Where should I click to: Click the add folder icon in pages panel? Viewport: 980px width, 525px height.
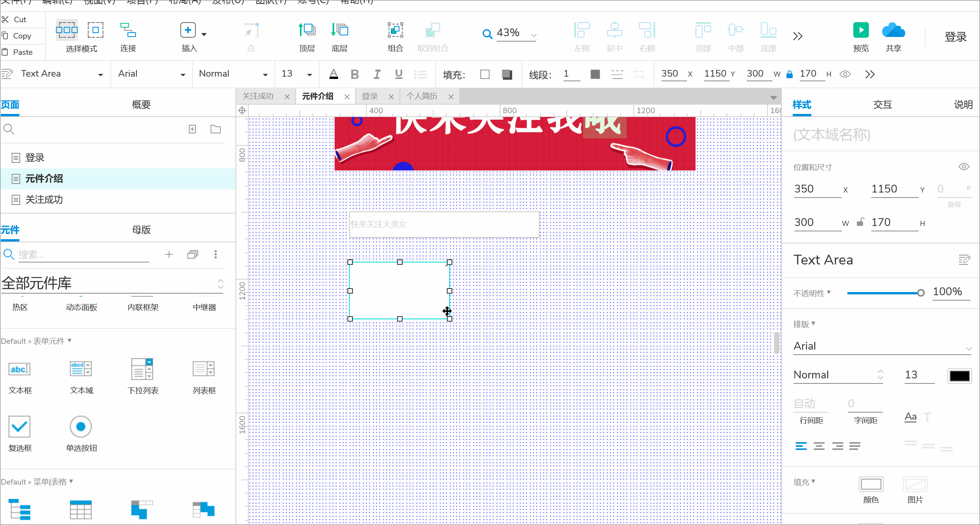[x=216, y=129]
